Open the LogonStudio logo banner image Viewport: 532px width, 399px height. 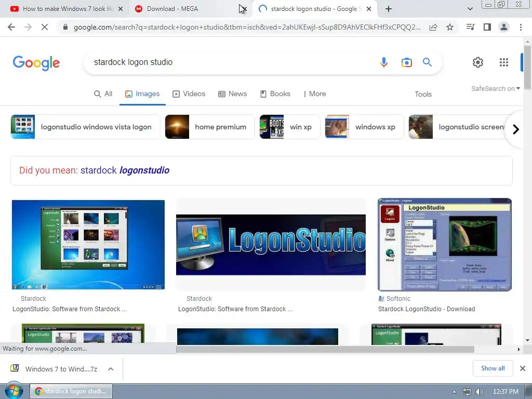coord(271,245)
